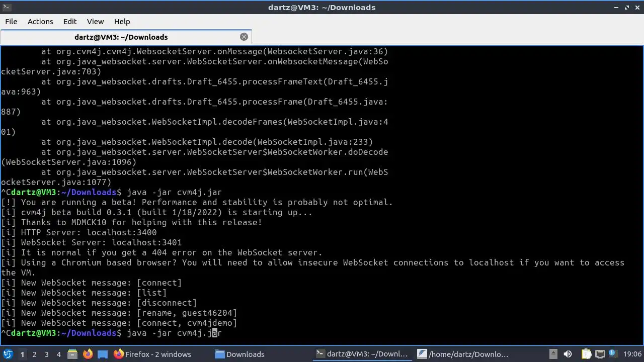
Task: Switch to workspace 2
Action: click(34, 354)
